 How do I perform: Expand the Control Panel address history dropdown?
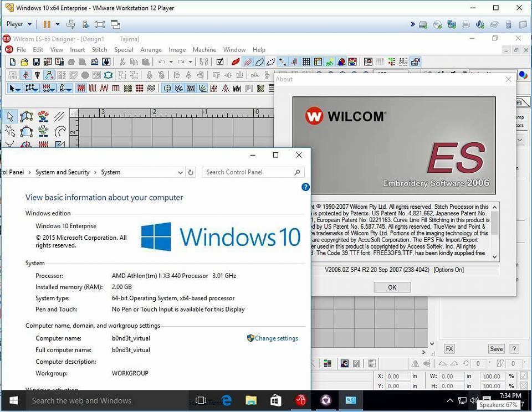click(181, 172)
